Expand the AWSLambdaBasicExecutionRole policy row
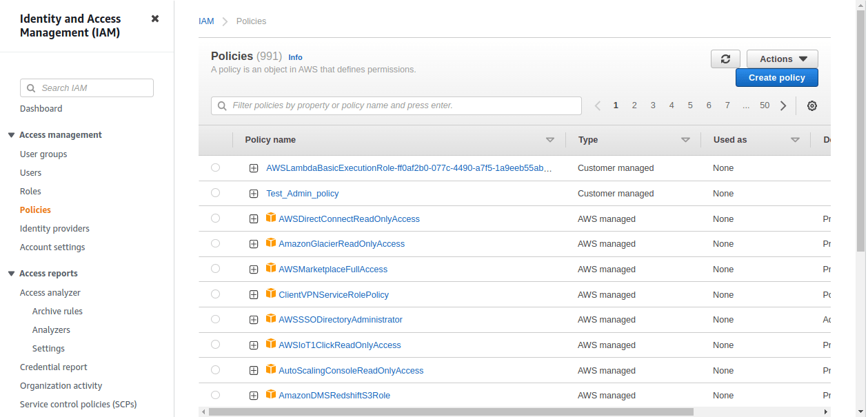868x417 pixels. coord(254,168)
